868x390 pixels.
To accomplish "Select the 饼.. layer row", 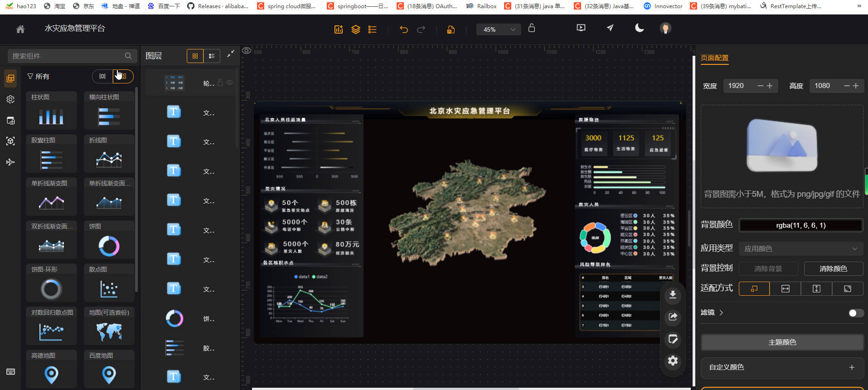I will pyautogui.click(x=190, y=319).
